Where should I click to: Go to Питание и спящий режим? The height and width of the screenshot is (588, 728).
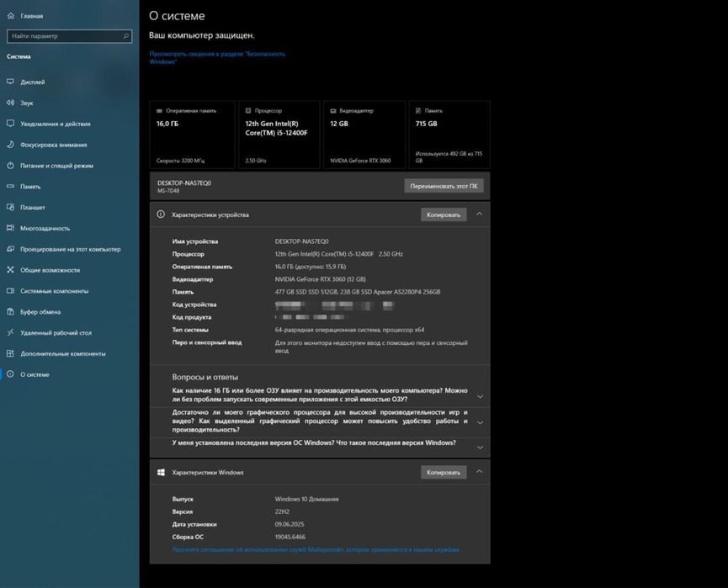(69, 165)
